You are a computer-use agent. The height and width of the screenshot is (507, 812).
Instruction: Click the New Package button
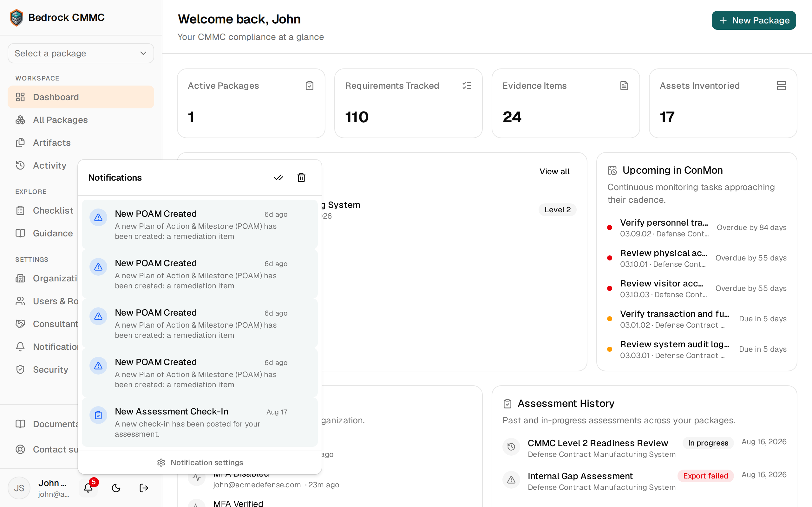tap(754, 20)
